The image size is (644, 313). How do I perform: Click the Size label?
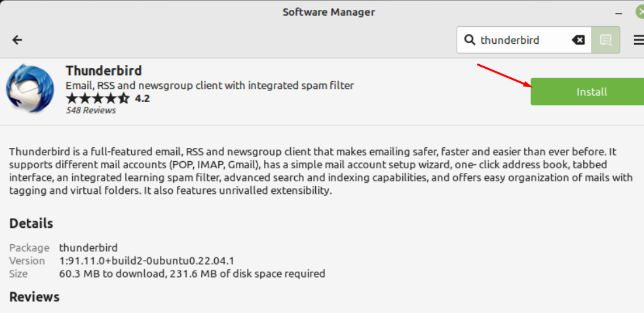[18, 274]
